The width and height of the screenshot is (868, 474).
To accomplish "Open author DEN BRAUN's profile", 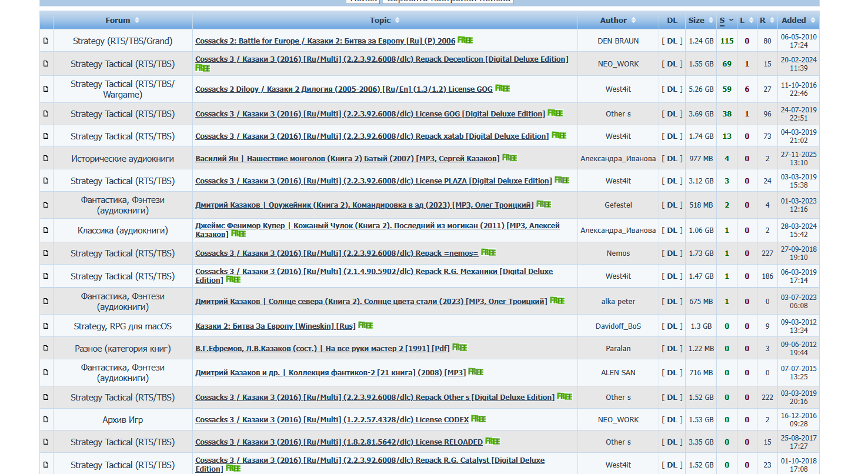I will [x=618, y=41].
